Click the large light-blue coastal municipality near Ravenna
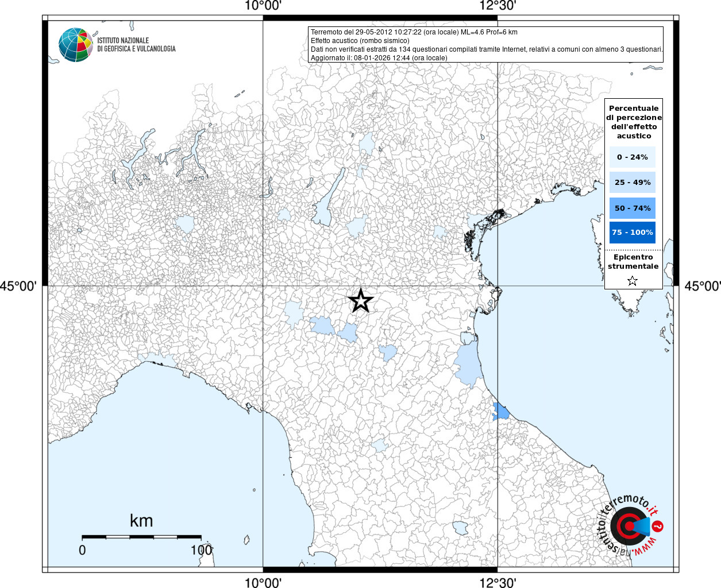This screenshot has height=588, width=721. point(468,363)
